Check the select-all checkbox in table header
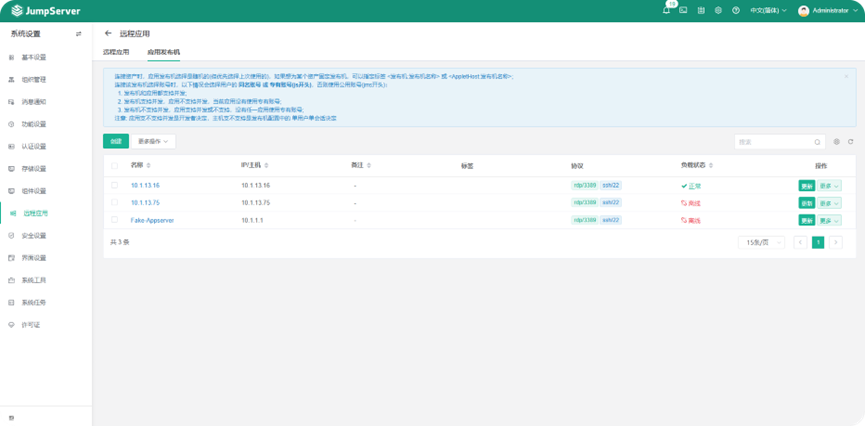The image size is (865, 426). [x=115, y=165]
